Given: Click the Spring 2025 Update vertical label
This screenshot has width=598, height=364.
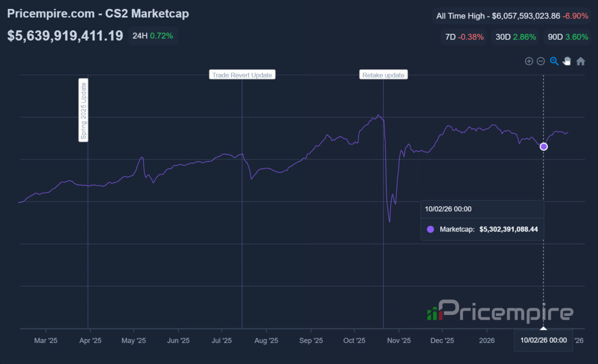Looking at the screenshot, I should pyautogui.click(x=84, y=110).
